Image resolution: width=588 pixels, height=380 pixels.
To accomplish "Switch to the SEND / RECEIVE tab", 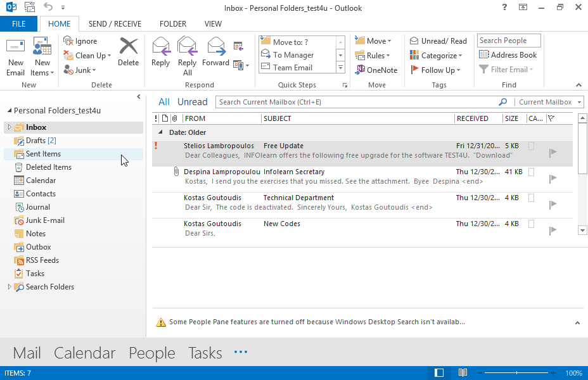I will click(x=115, y=24).
